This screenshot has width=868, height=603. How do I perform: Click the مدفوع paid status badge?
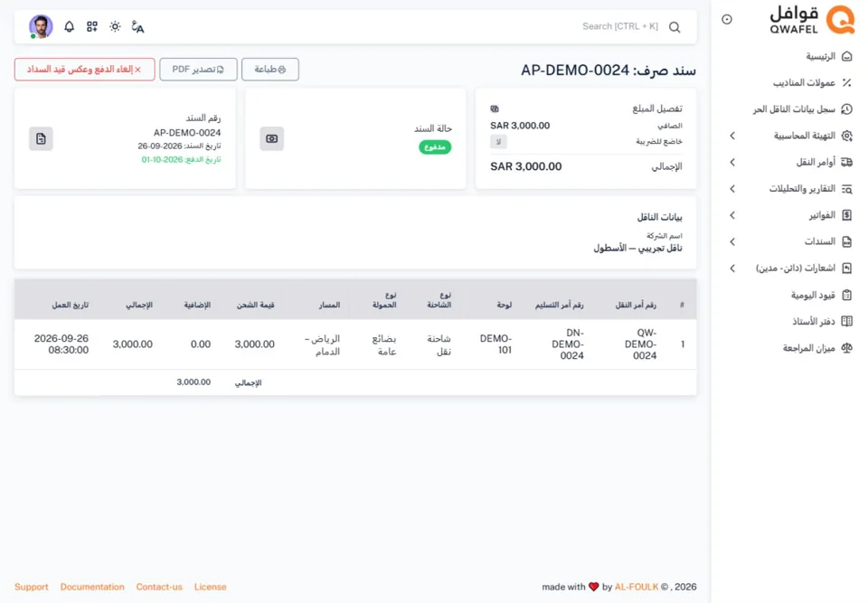point(435,147)
